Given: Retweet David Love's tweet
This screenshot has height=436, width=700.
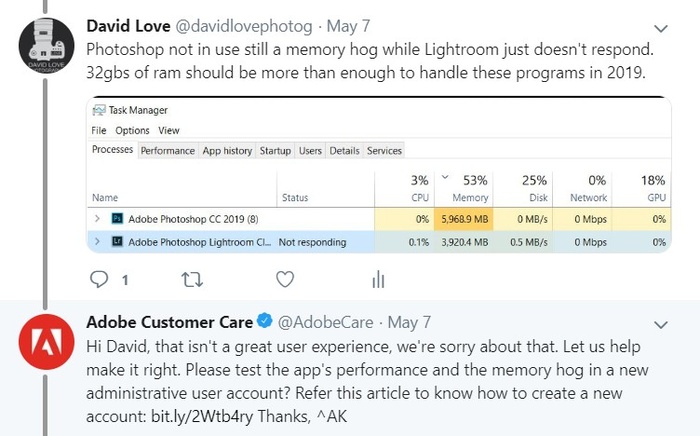Looking at the screenshot, I should pyautogui.click(x=192, y=279).
